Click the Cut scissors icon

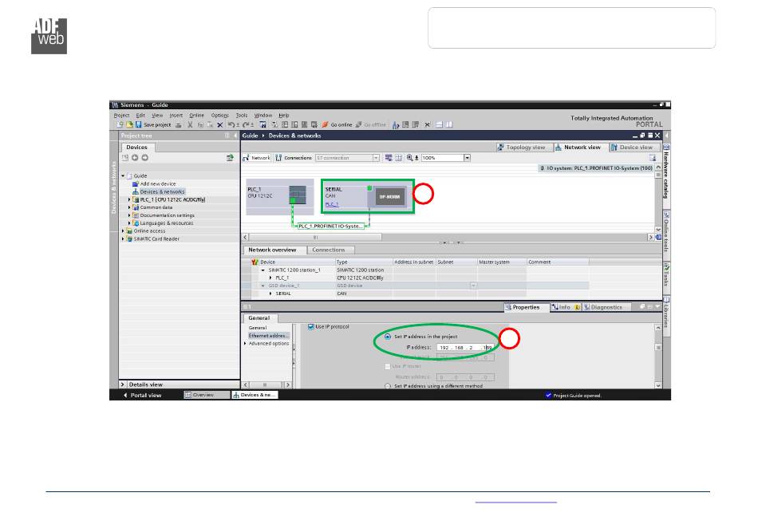[x=190, y=124]
